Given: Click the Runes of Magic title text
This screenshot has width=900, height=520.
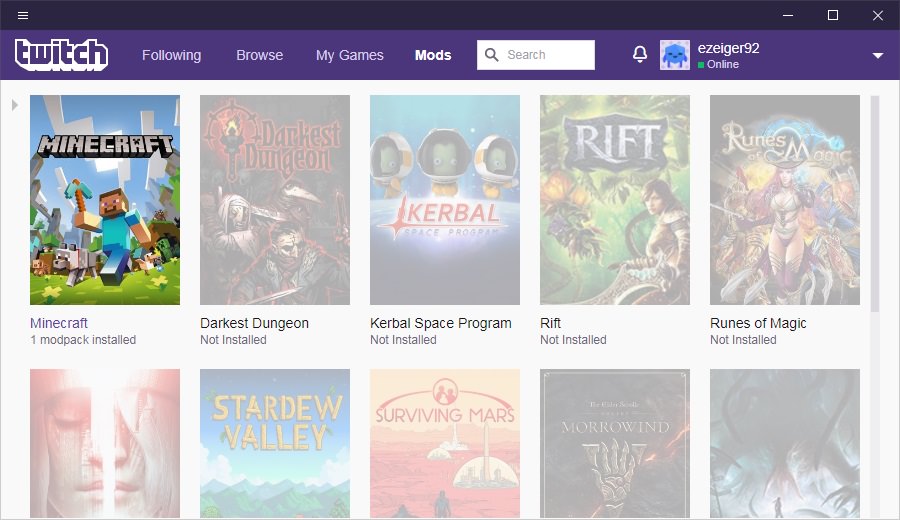Looking at the screenshot, I should [758, 323].
